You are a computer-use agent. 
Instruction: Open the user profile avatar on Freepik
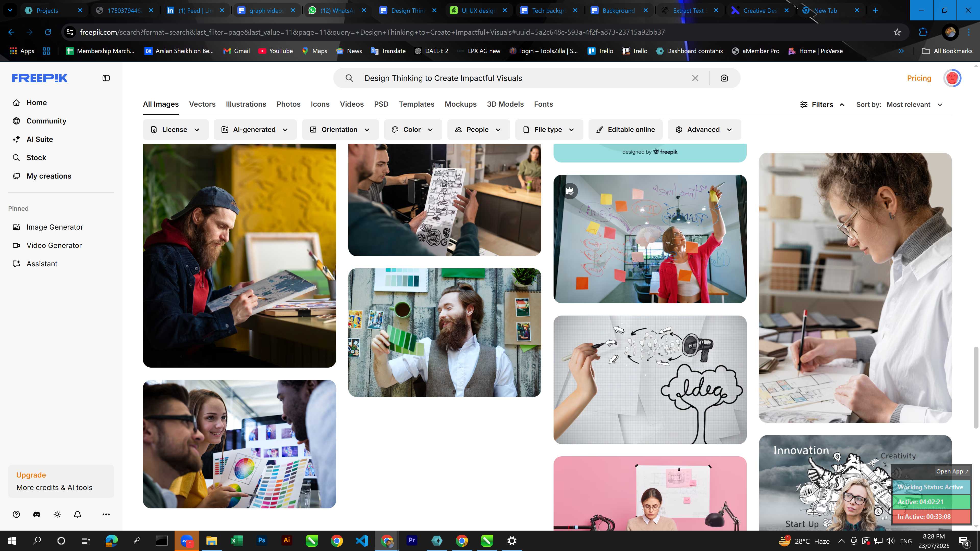pos(952,78)
